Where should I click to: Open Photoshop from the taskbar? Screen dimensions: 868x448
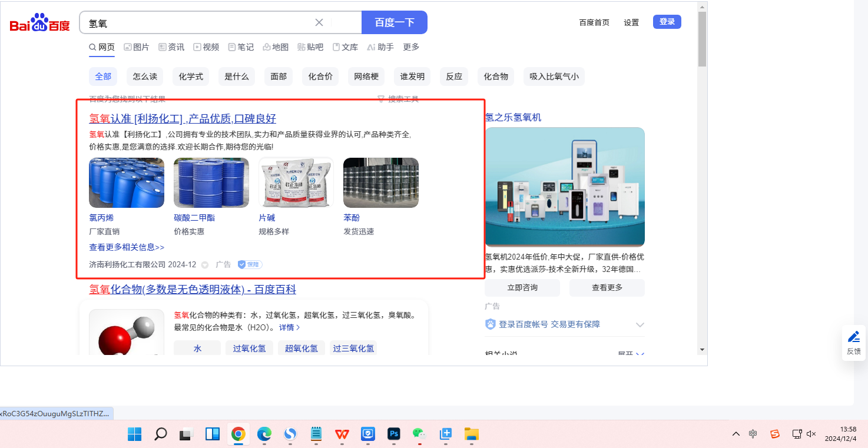pos(394,434)
